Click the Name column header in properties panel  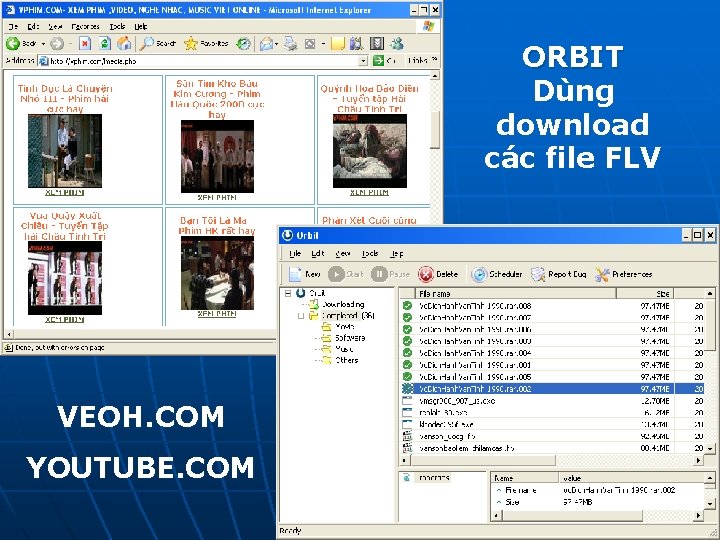524,478
